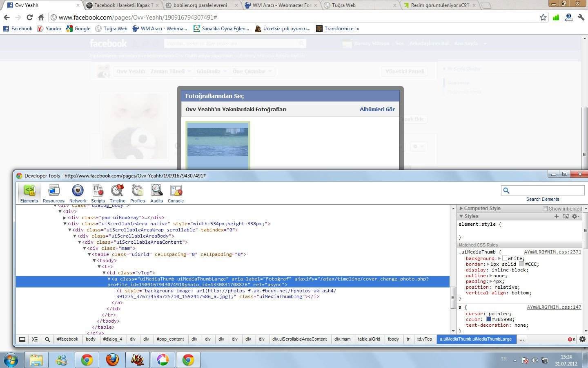588x368 pixels.
Task: Click the volume icon in system tray
Action: (x=535, y=360)
